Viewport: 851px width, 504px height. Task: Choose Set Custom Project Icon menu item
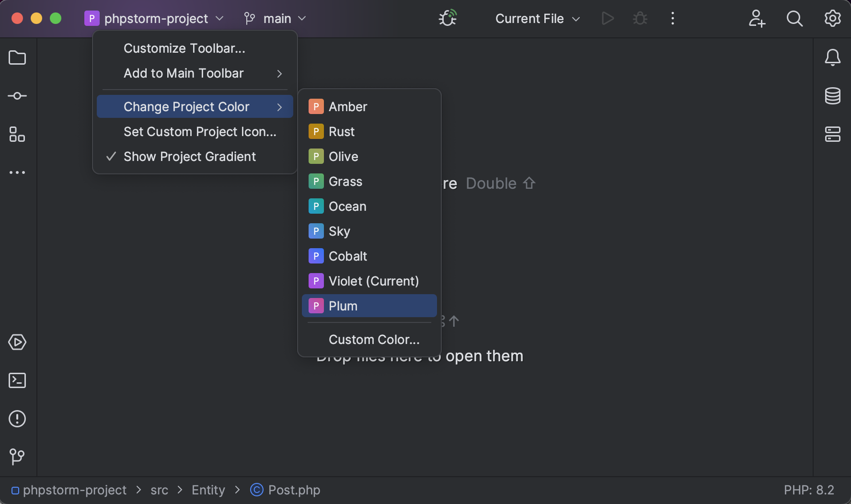pyautogui.click(x=200, y=131)
